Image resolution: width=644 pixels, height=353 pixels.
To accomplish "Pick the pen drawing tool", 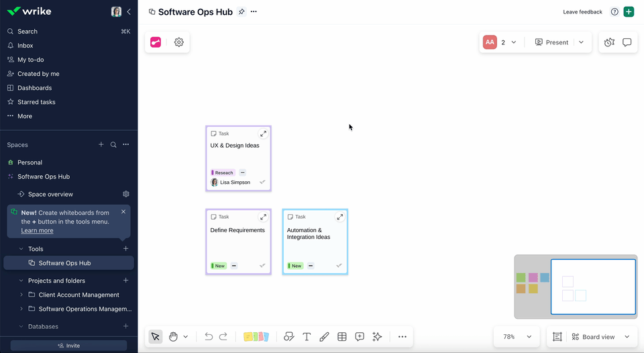I will point(324,337).
